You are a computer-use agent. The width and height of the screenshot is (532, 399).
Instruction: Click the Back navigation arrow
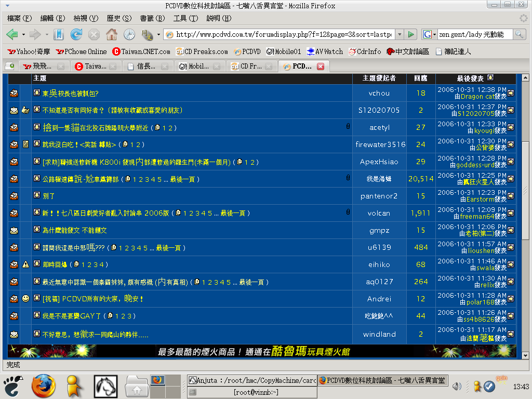12,34
